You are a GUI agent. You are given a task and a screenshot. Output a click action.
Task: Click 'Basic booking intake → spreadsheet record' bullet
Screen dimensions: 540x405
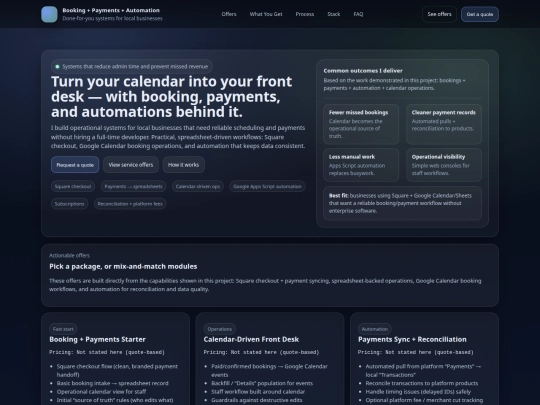(113, 383)
